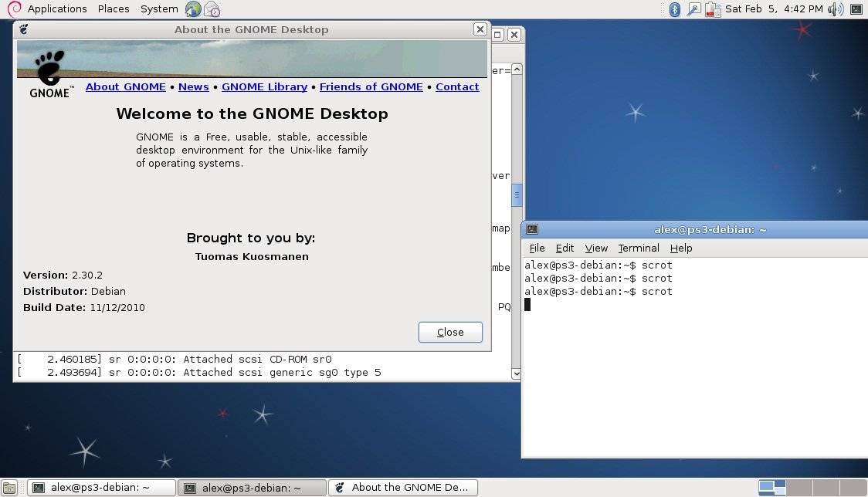Click the foot icon in About dialog titlebar

(x=24, y=29)
